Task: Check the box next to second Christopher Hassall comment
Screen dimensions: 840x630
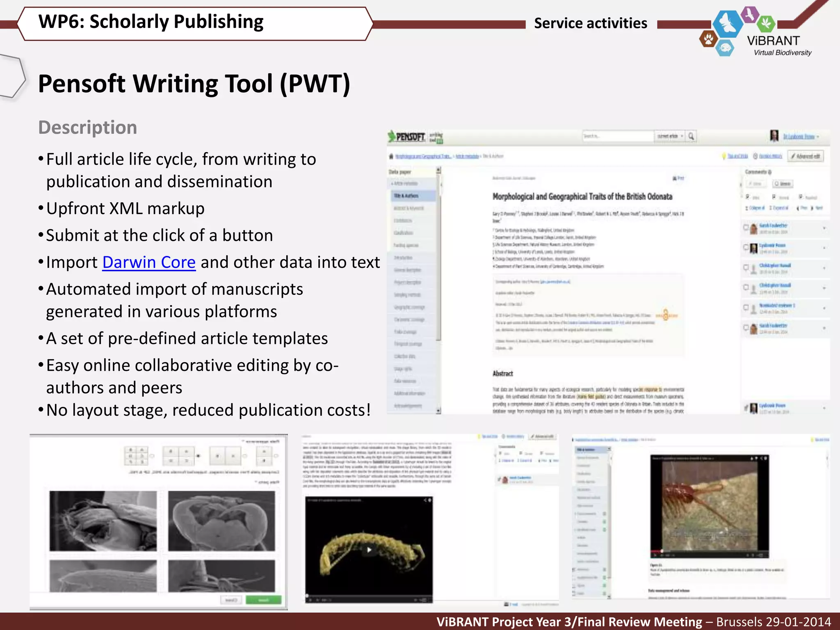Action: tap(746, 287)
